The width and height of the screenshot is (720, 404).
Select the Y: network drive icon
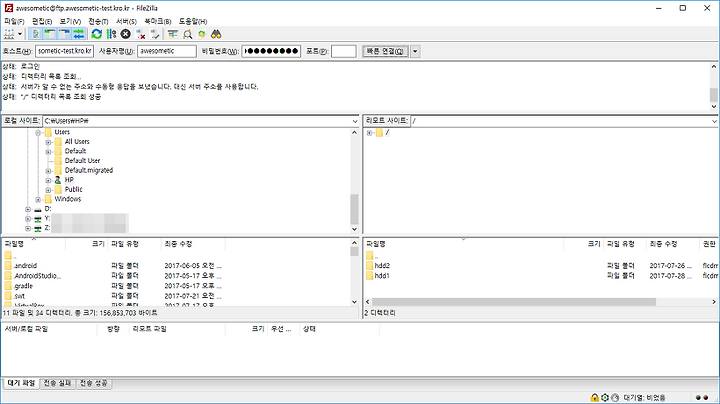click(38, 219)
